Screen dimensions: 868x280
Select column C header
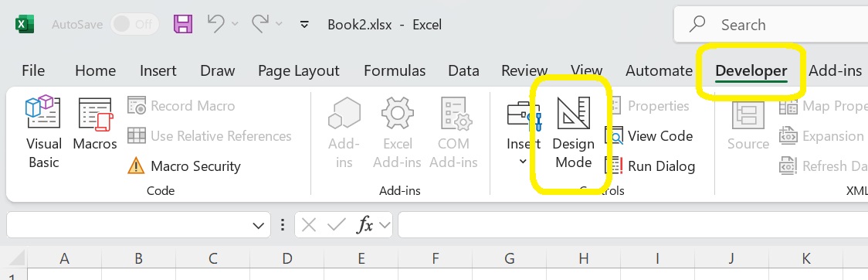212,258
